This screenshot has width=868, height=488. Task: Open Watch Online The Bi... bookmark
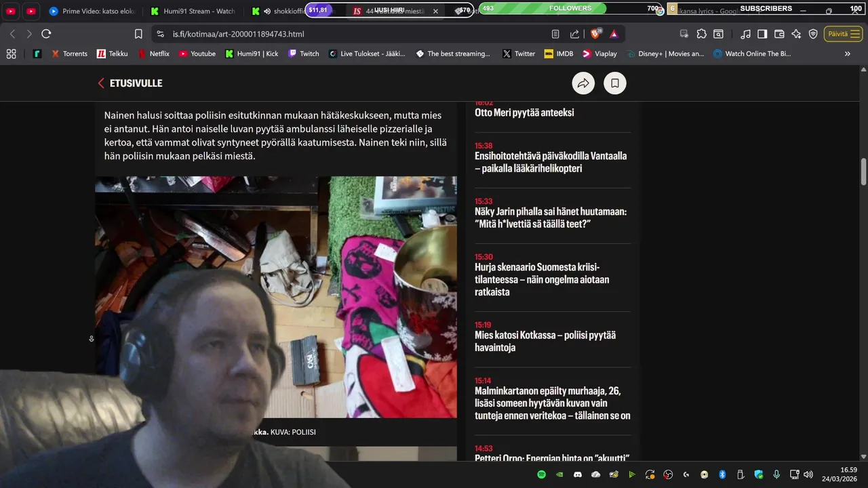coord(752,54)
